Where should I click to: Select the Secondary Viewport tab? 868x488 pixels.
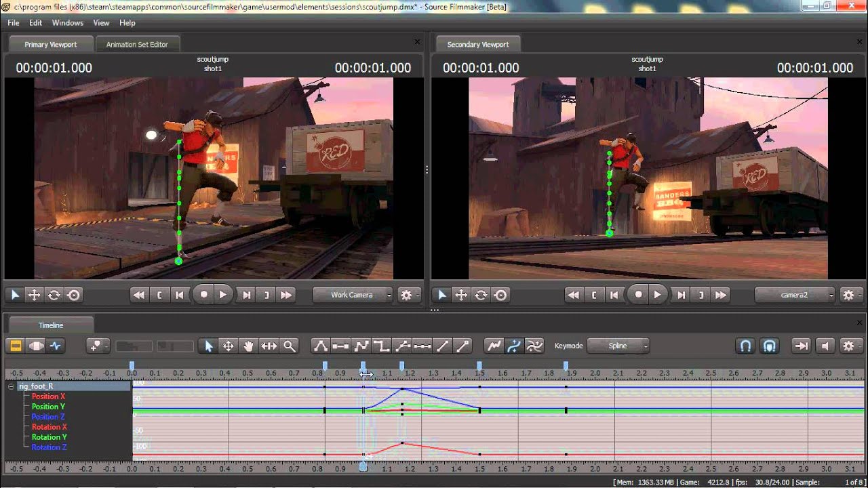(x=478, y=44)
